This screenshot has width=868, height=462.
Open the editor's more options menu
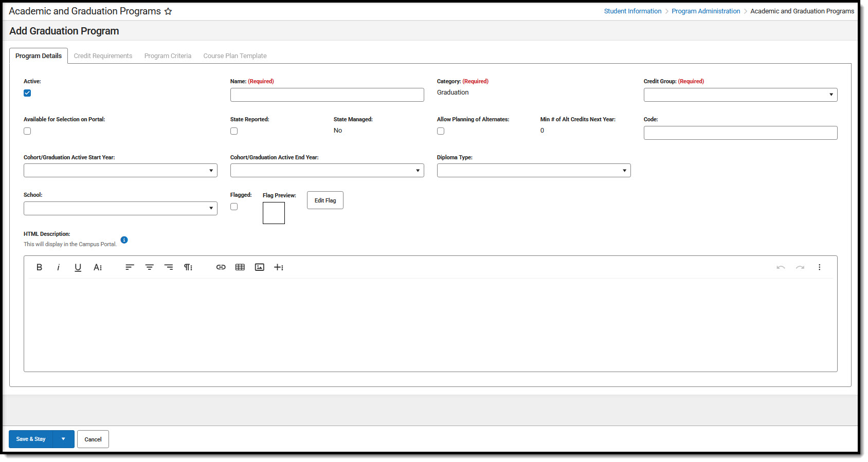[820, 267]
